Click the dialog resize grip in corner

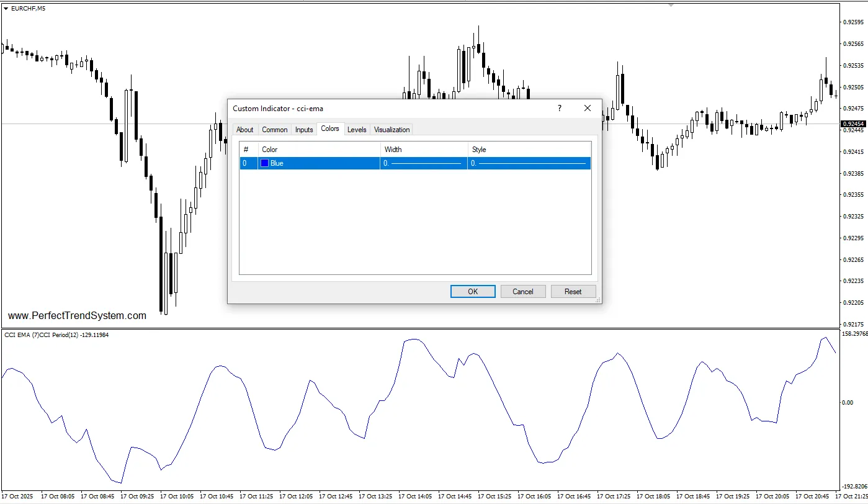point(598,300)
